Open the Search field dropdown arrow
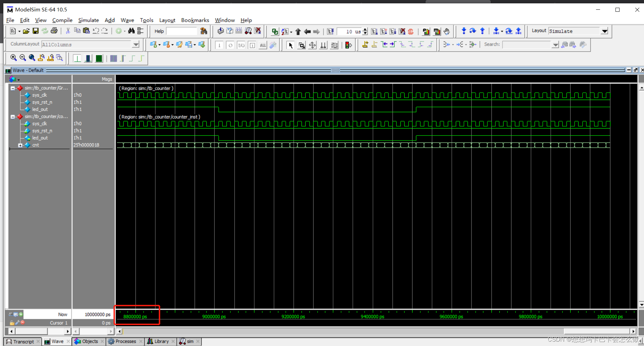Screen dimensions: 644x346 tap(555, 45)
